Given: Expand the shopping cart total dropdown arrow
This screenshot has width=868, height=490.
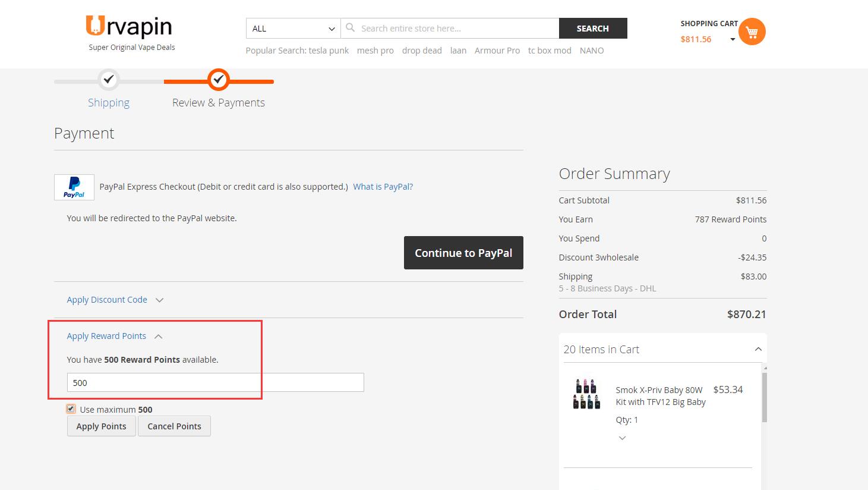Looking at the screenshot, I should 733,39.
